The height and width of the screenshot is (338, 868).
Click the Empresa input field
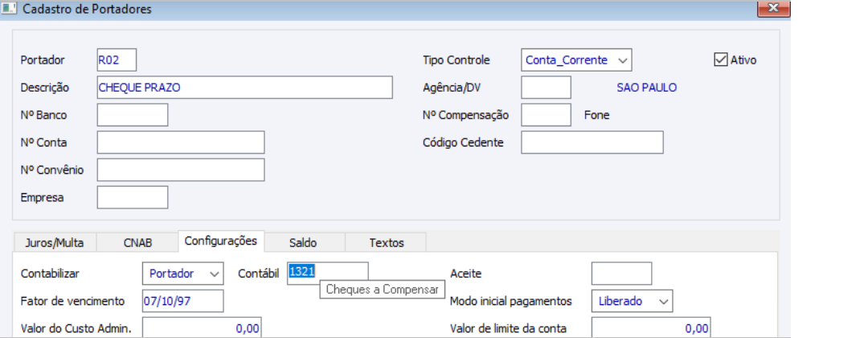tap(133, 197)
